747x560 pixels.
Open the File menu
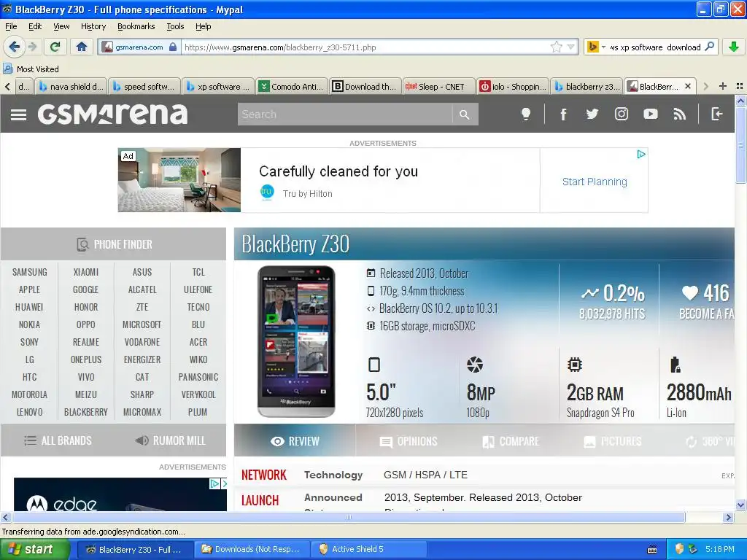11,26
